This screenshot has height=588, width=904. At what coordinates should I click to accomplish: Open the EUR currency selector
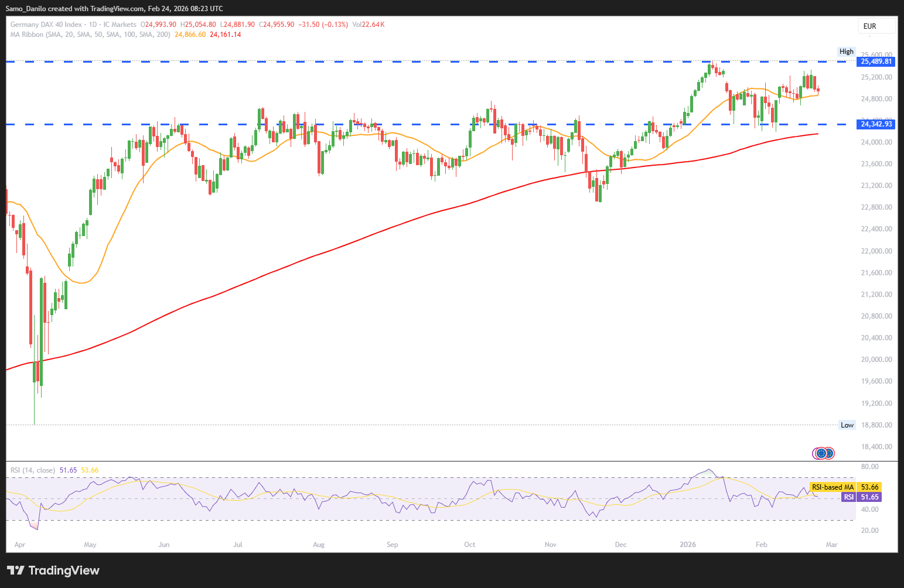tap(876, 26)
